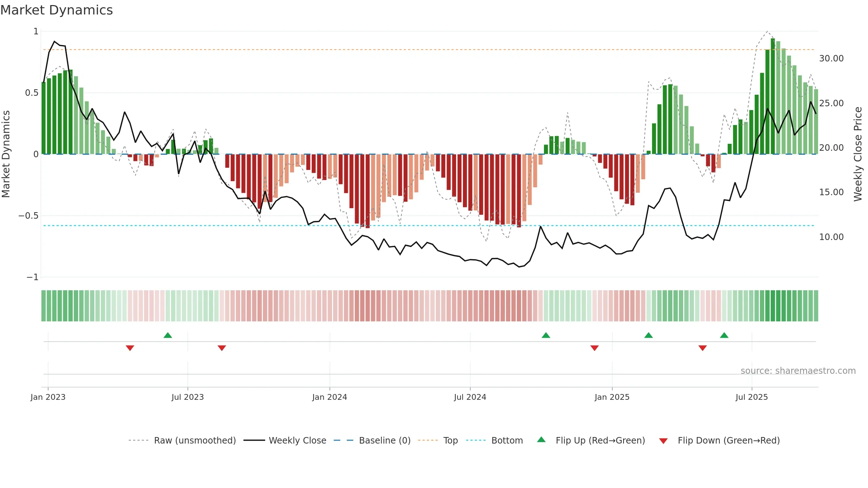The height and width of the screenshot is (488, 868).
Task: Click the deepest red bar after Jan 2024
Action: (x=367, y=191)
